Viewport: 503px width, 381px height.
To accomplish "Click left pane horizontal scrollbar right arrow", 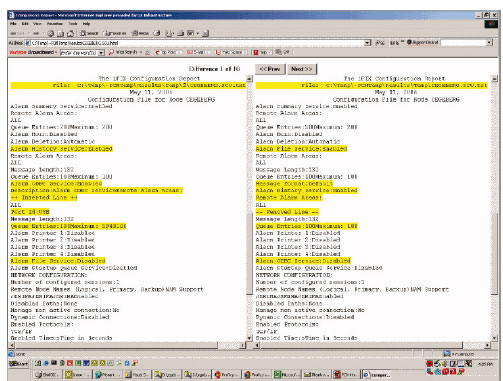I will (243, 345).
